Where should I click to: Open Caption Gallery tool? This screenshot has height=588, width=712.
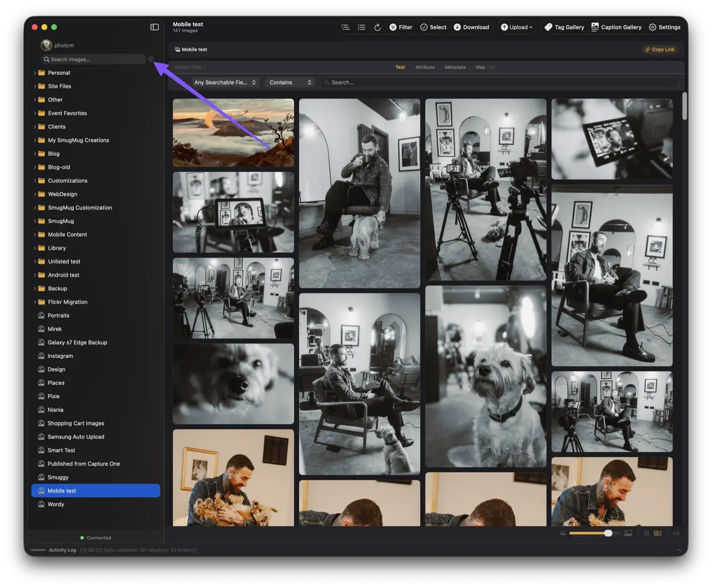pos(616,27)
